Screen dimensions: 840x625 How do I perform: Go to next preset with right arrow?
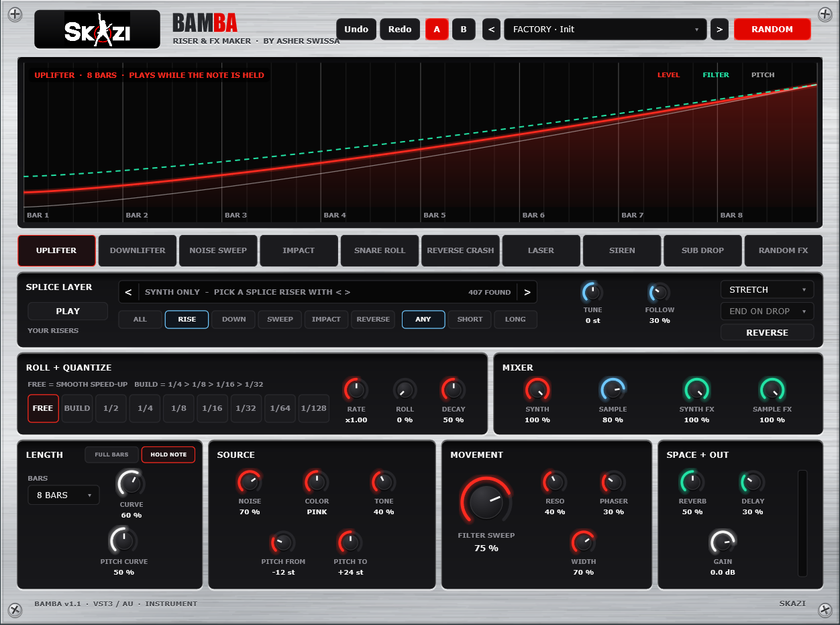pos(719,29)
